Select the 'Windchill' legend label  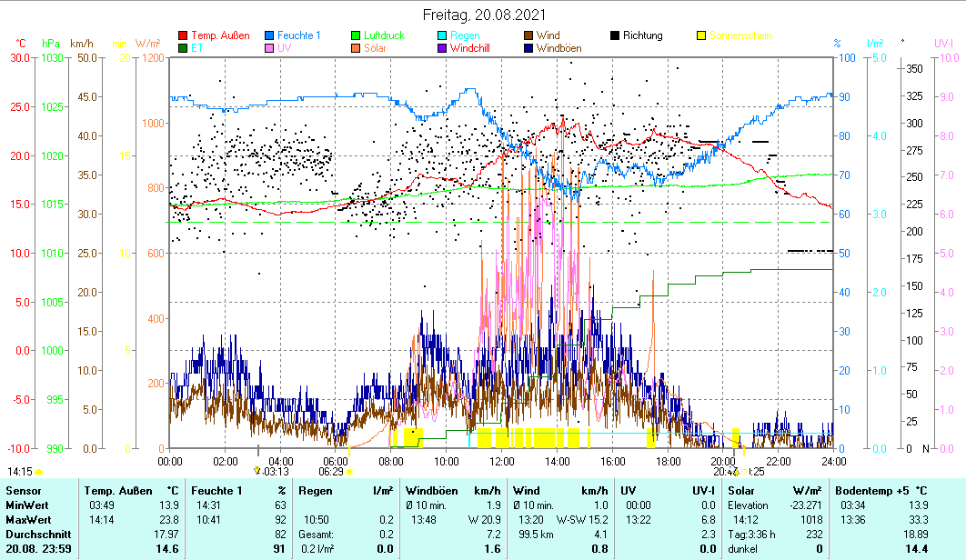coord(470,48)
